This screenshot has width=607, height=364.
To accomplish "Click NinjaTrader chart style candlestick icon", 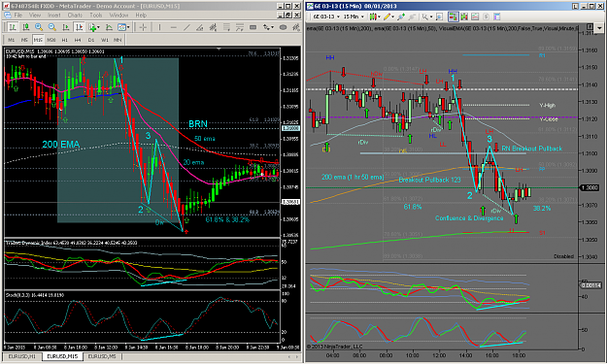I will 374,17.
